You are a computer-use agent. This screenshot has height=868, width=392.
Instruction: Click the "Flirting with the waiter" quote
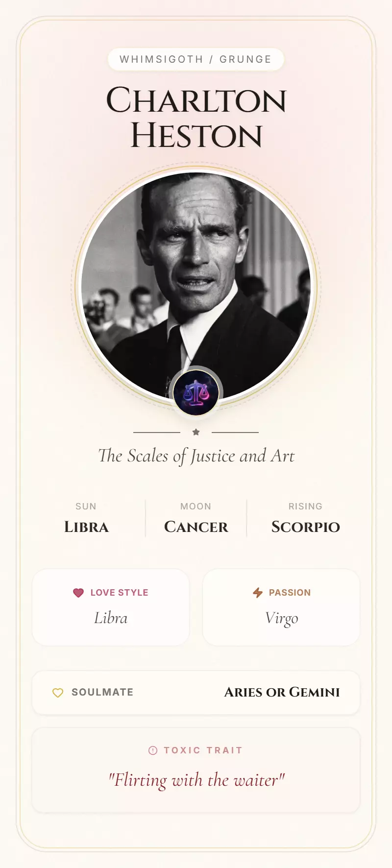pyautogui.click(x=196, y=779)
